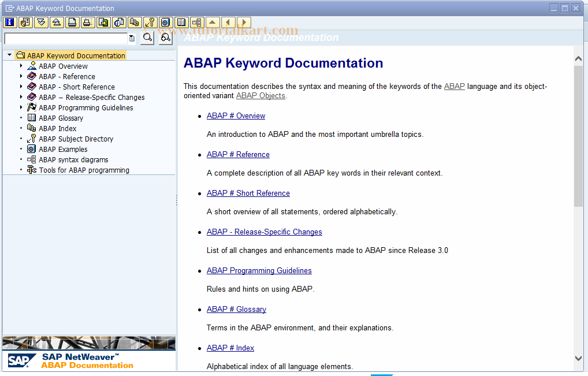Click the scrollbar up arrow in content pane
The width and height of the screenshot is (588, 376).
[x=578, y=58]
